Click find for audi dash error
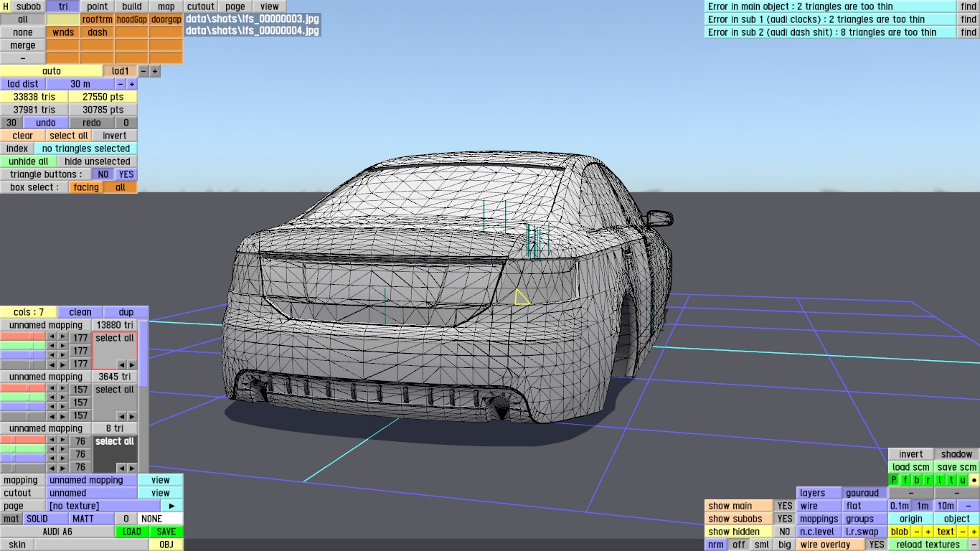The width and height of the screenshot is (980, 551). pyautogui.click(x=969, y=32)
